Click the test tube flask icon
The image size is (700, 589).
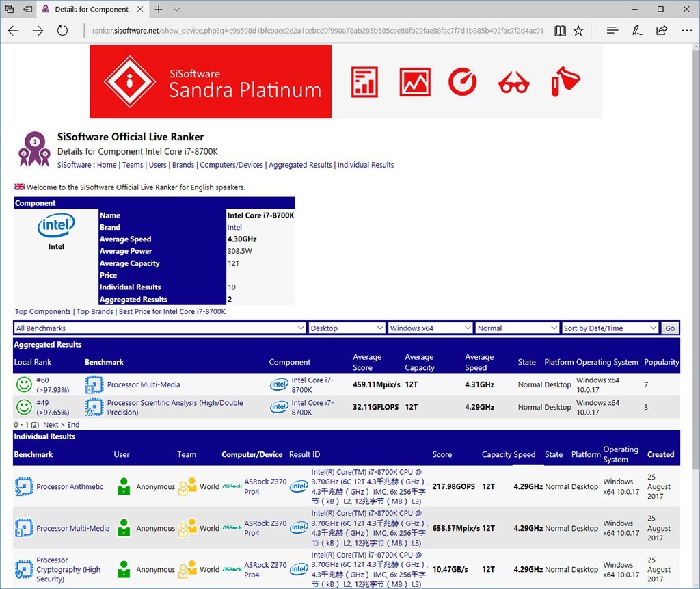[565, 81]
